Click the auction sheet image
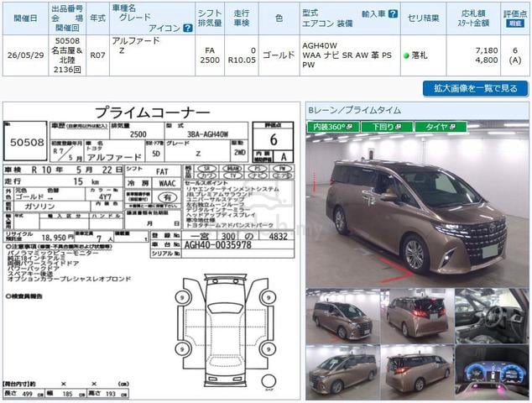This screenshot has width=532, height=403. [151, 250]
